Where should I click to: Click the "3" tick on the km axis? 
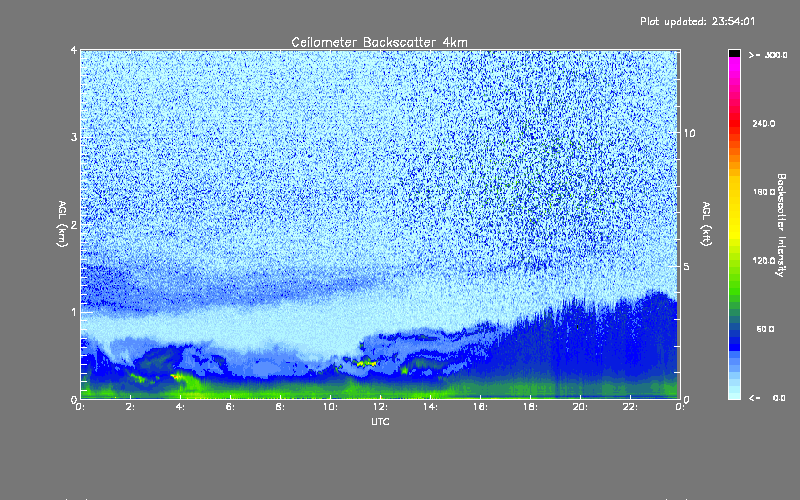(74, 137)
